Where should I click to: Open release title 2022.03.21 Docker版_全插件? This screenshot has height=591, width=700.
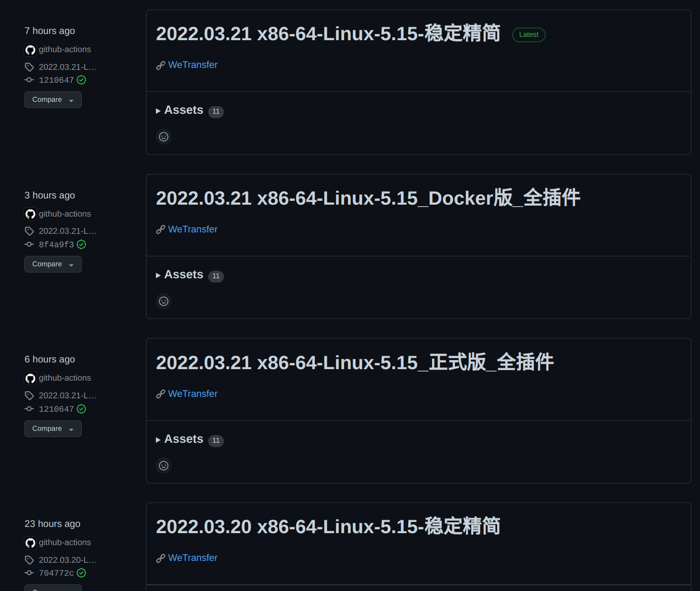368,198
